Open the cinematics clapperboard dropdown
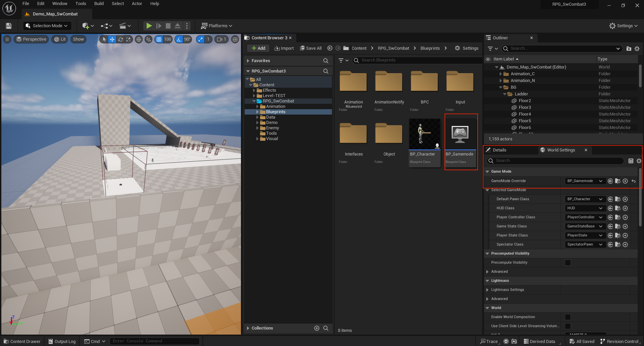644x346 pixels. click(125, 26)
